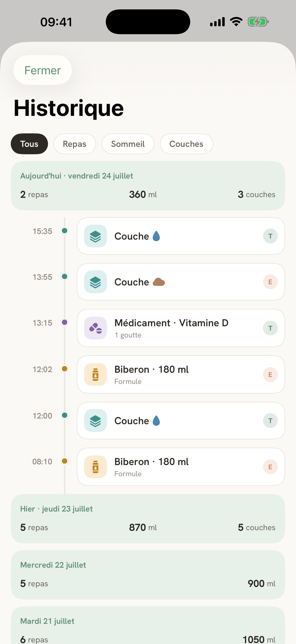Tap the E avatar badge on the 08:10 Biberon entry
The image size is (296, 644).
coord(270,467)
